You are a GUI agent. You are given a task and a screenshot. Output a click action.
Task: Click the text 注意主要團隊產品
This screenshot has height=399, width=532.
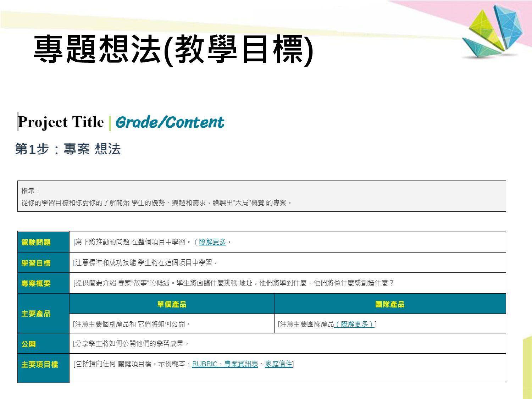pos(306,324)
